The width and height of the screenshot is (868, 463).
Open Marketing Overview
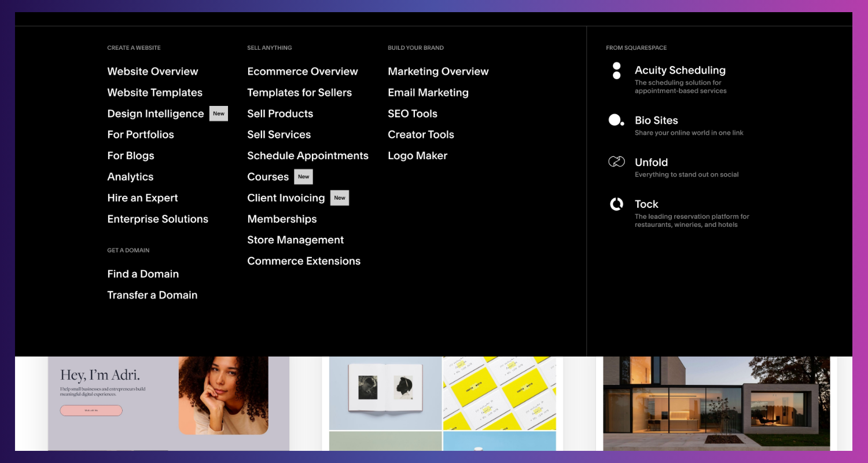point(438,71)
